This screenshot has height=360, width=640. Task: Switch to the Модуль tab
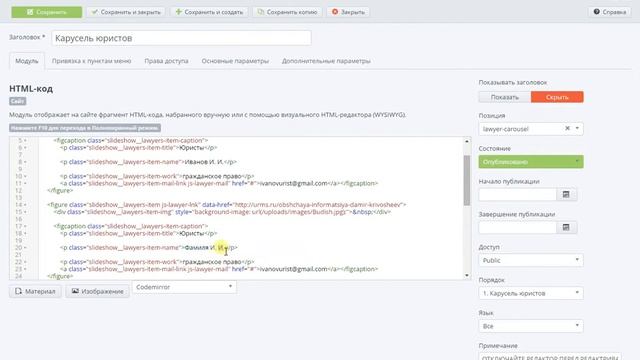pos(27,61)
